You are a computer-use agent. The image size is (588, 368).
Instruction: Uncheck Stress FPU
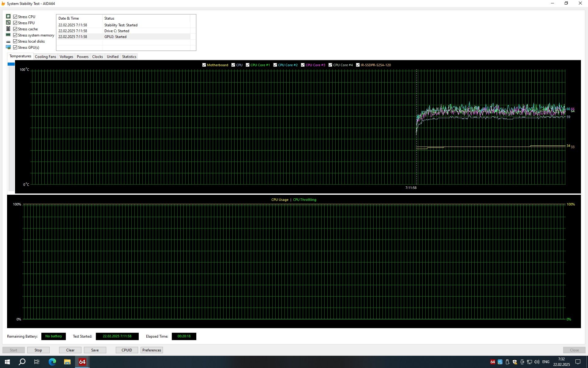tap(15, 23)
